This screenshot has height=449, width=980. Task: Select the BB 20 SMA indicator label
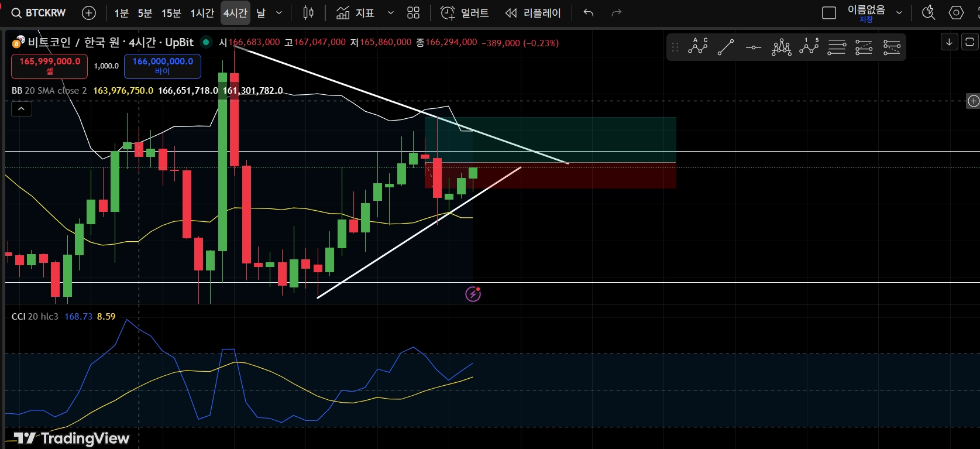49,91
